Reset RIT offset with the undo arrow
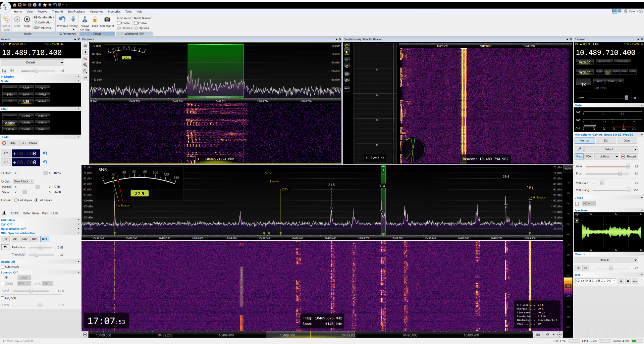This screenshot has height=344, width=644. click(45, 153)
